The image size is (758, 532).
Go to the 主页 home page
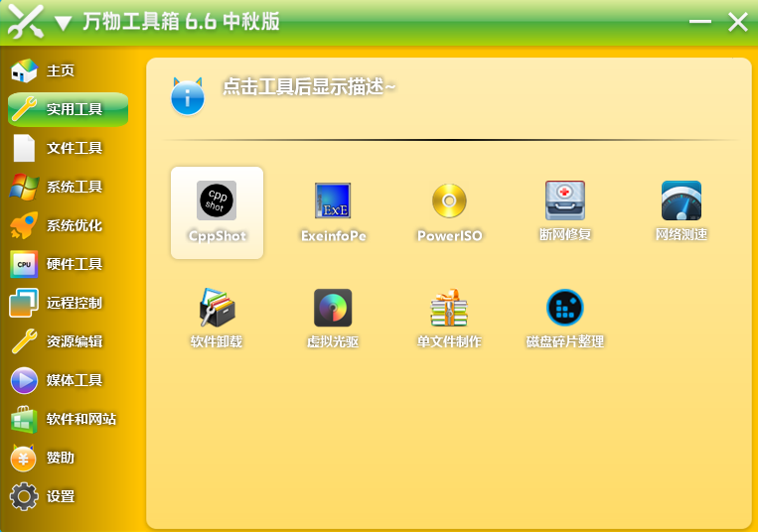[44, 70]
